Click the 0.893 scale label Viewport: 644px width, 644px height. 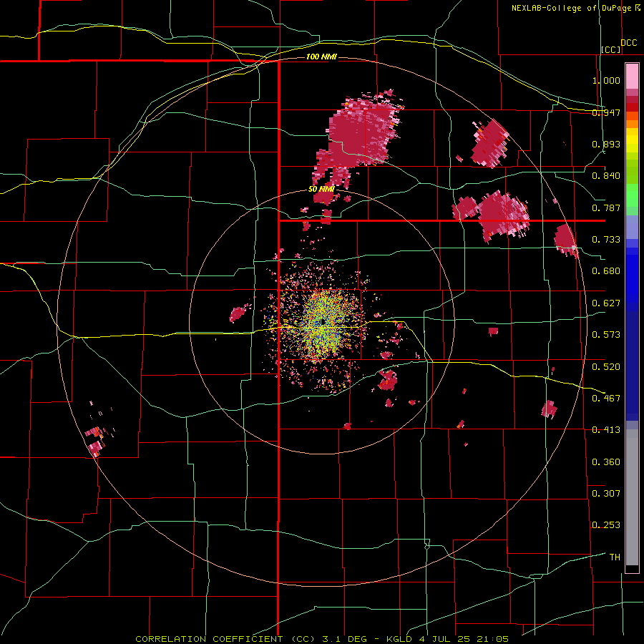[606, 144]
